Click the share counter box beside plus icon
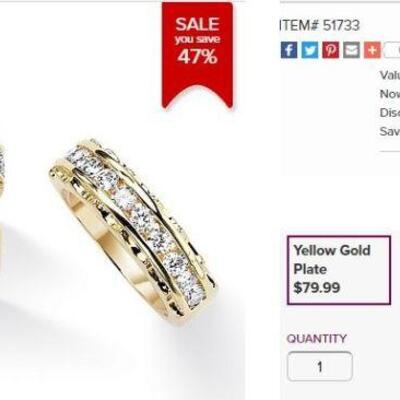The image size is (400, 400). click(392, 50)
